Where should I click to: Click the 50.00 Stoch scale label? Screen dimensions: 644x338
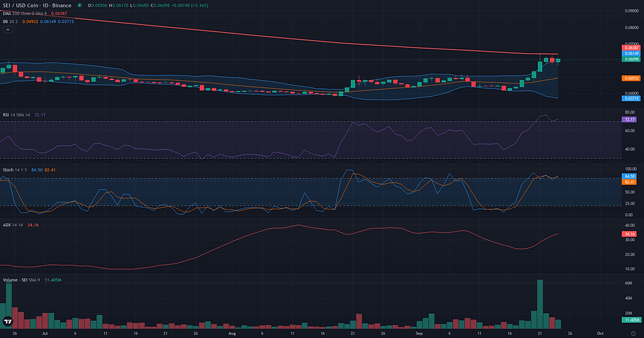click(630, 192)
